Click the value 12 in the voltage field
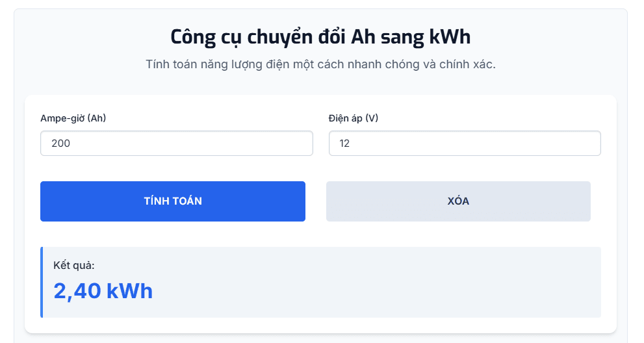The image size is (644, 343). click(344, 144)
